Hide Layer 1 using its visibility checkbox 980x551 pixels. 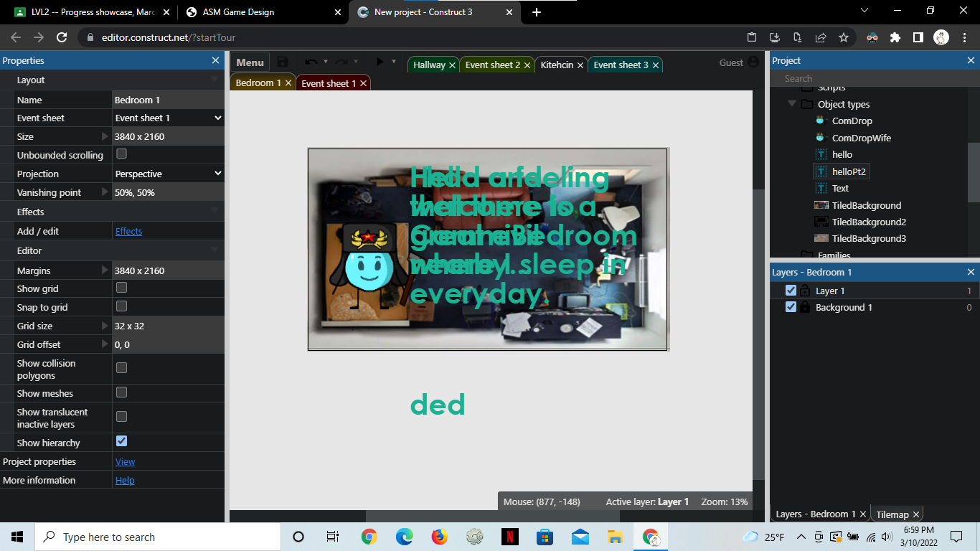click(x=791, y=291)
